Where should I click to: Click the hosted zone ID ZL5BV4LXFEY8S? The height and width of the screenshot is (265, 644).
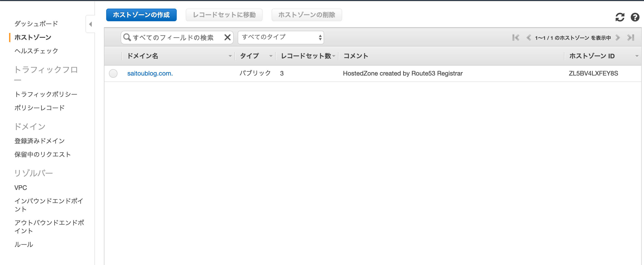tap(593, 73)
